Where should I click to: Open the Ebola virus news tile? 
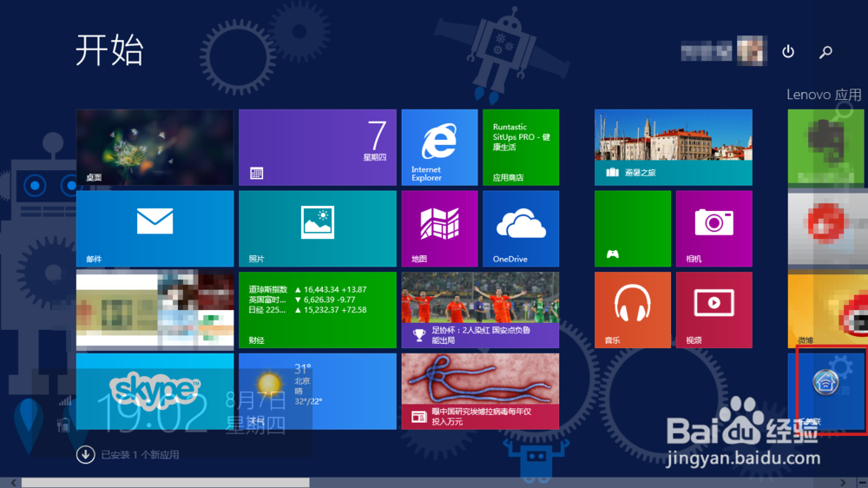(x=480, y=392)
